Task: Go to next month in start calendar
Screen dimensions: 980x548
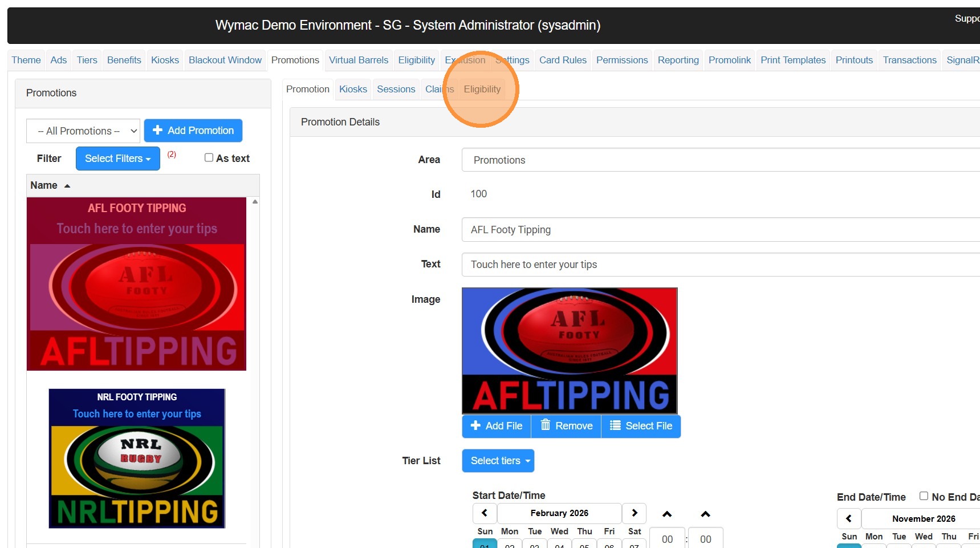Action: point(634,513)
